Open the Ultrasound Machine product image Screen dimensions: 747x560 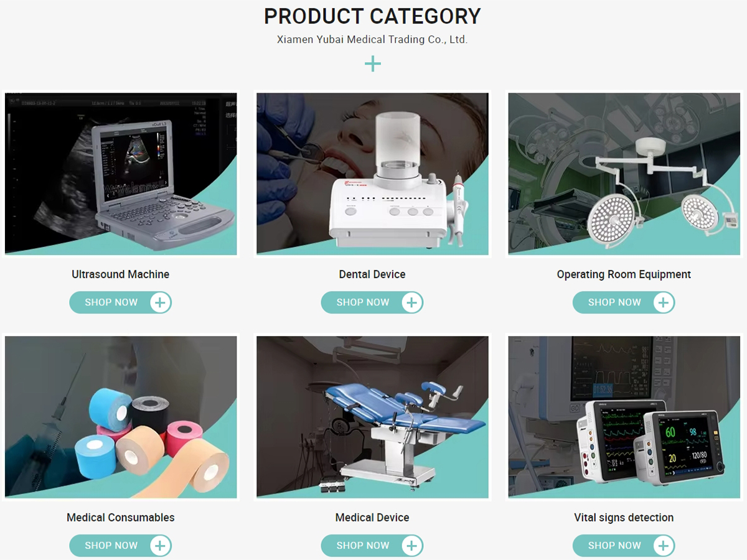[x=121, y=174]
